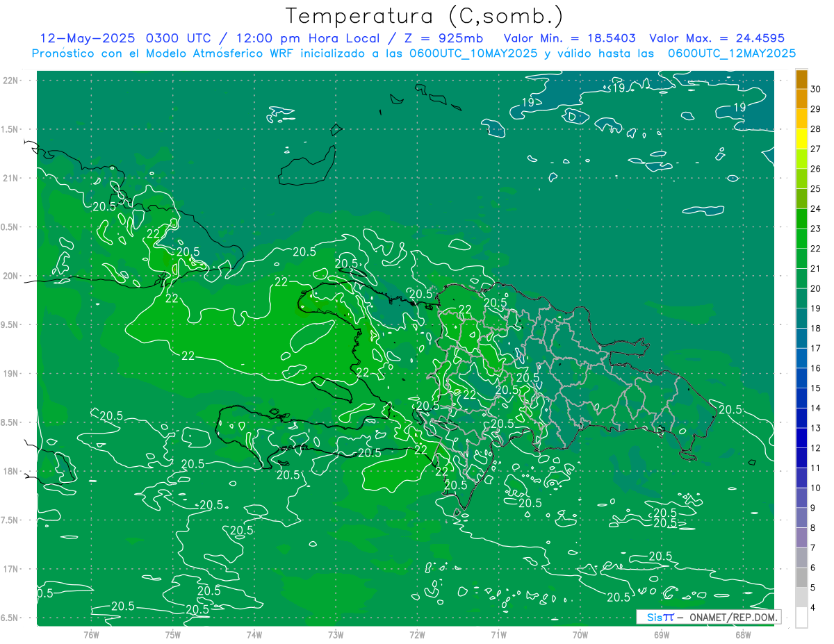
Task: Click the 75W longitude axis label
Action: pos(172,634)
